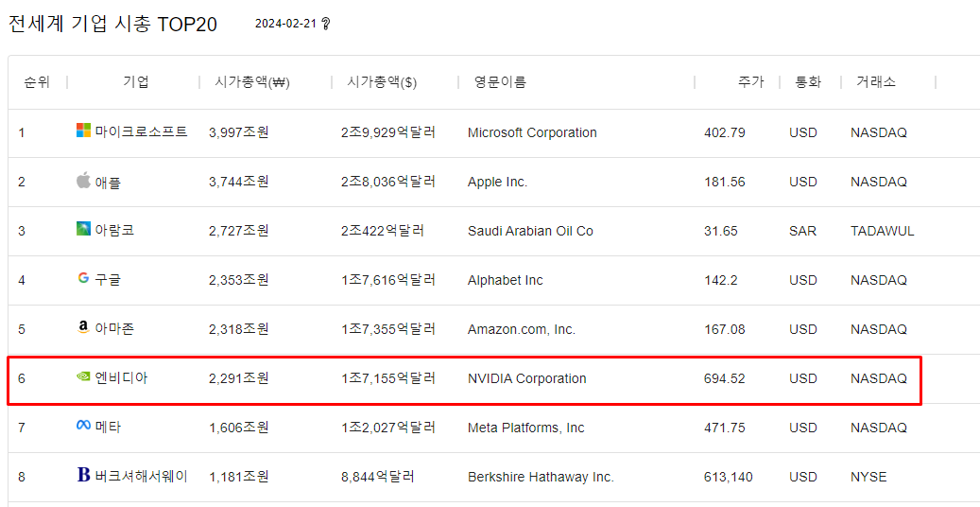Click the 1조7,355억달러 dollar market cap
This screenshot has width=980, height=507.
388,328
